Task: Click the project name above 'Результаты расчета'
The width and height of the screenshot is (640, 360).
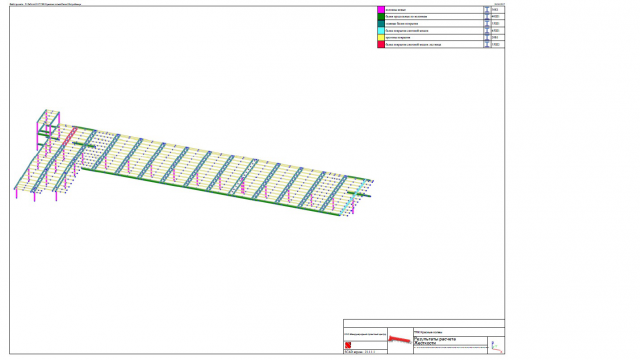Action: [428, 332]
